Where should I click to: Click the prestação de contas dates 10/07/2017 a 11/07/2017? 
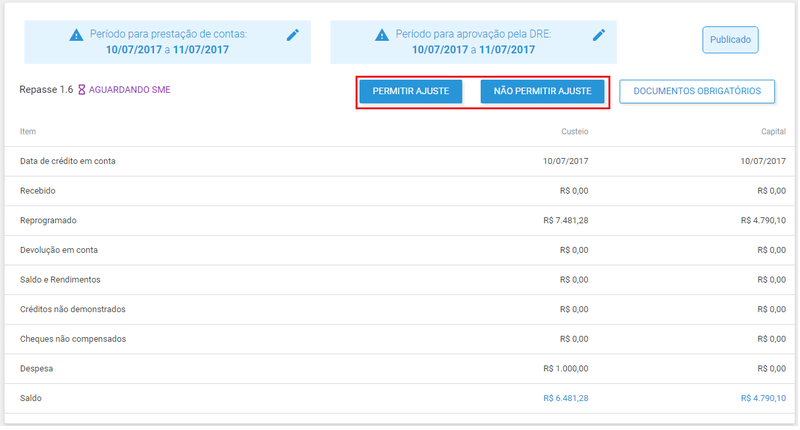click(x=167, y=50)
